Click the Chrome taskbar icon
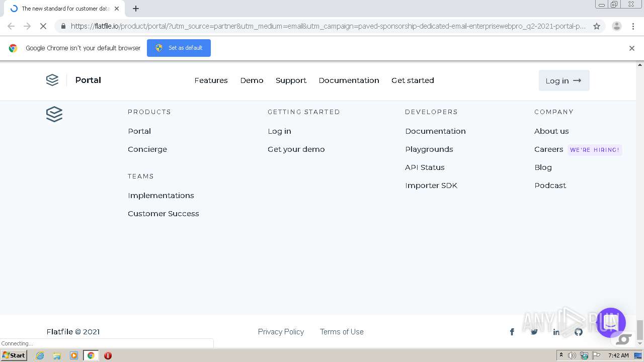Viewport: 644px width, 362px height. [91, 355]
